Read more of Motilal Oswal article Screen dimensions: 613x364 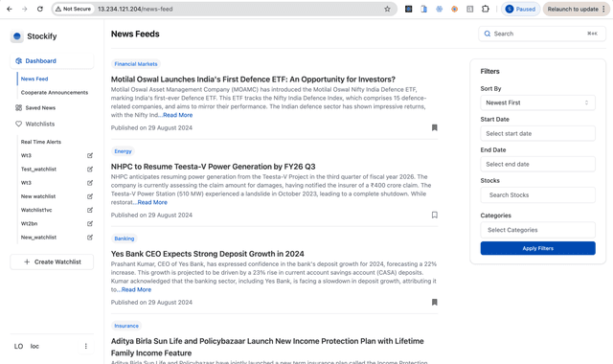(178, 115)
